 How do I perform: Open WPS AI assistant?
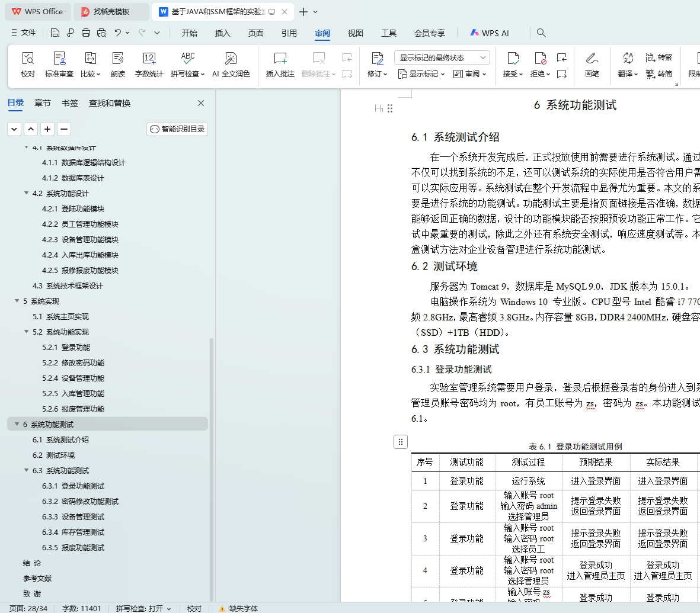pyautogui.click(x=489, y=33)
